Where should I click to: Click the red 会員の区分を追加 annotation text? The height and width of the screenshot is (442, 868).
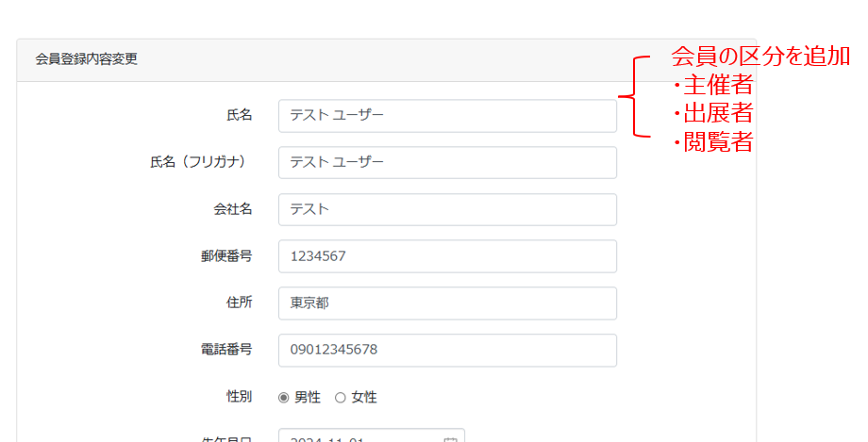[760, 56]
